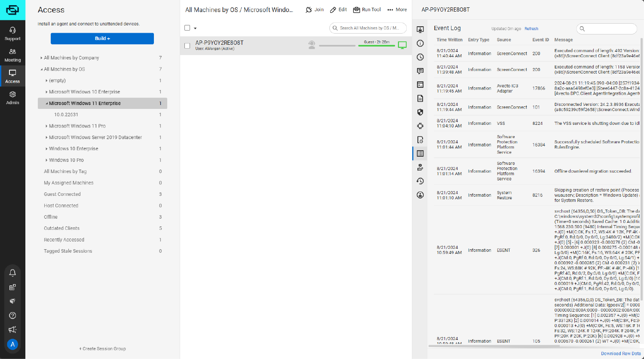
Task: Open the Admin section
Action: [x=12, y=98]
